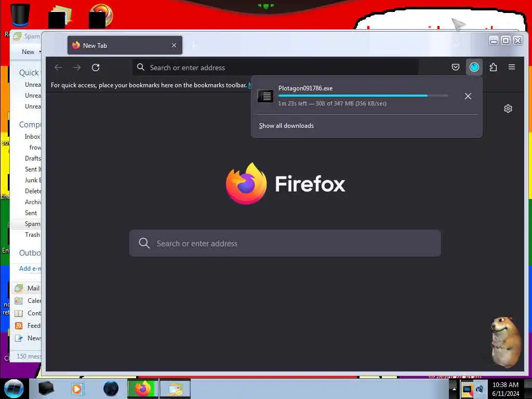Viewport: 532px width, 399px height.
Task: Click the taskbar clock showing 10:38 AM
Action: click(x=506, y=389)
